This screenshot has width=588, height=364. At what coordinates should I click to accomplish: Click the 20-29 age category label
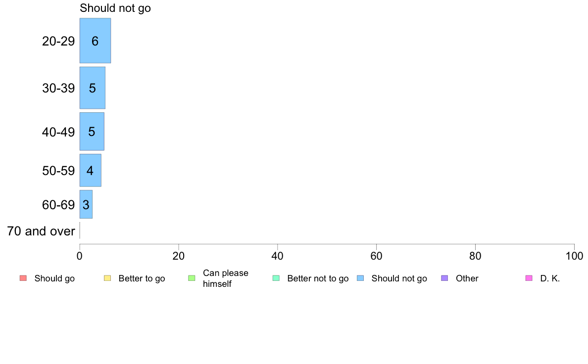pyautogui.click(x=58, y=41)
